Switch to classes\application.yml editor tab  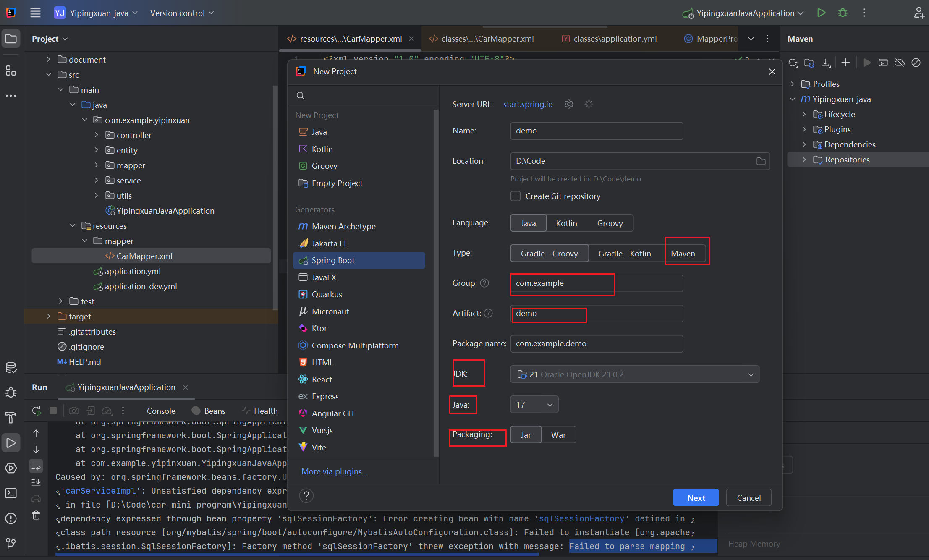[x=615, y=39]
